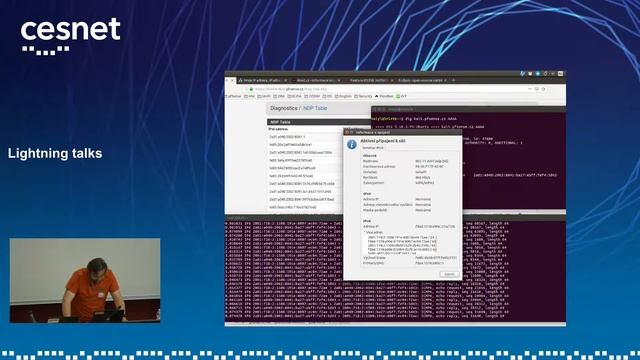Click the Zavřít button in the dialog
Viewport: 640px width, 360px height.
[x=449, y=274]
